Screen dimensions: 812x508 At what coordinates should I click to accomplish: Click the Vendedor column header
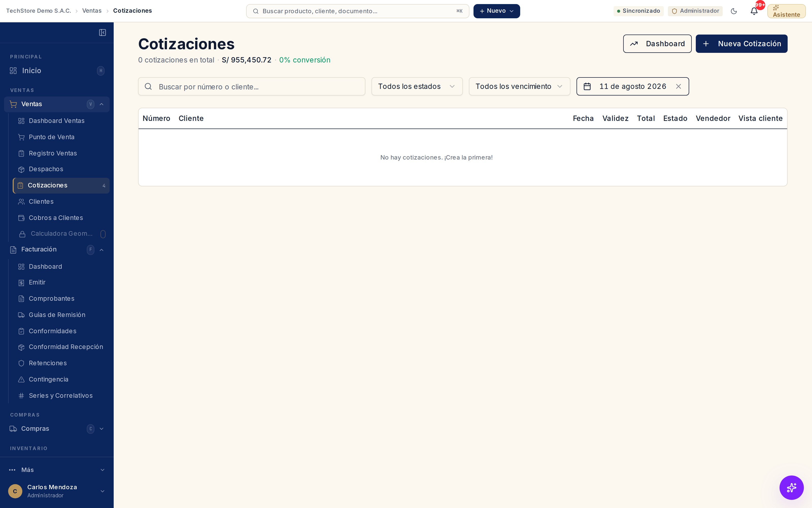coord(713,119)
